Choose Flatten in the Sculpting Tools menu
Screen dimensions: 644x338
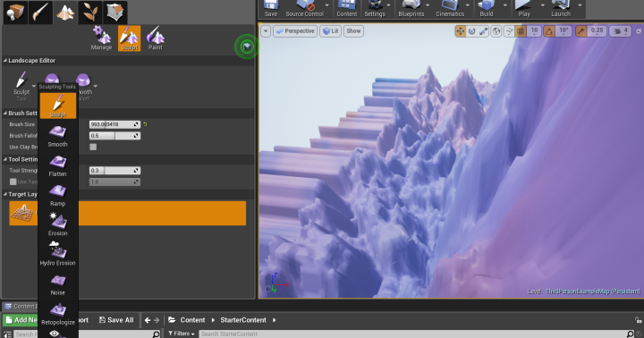click(57, 165)
